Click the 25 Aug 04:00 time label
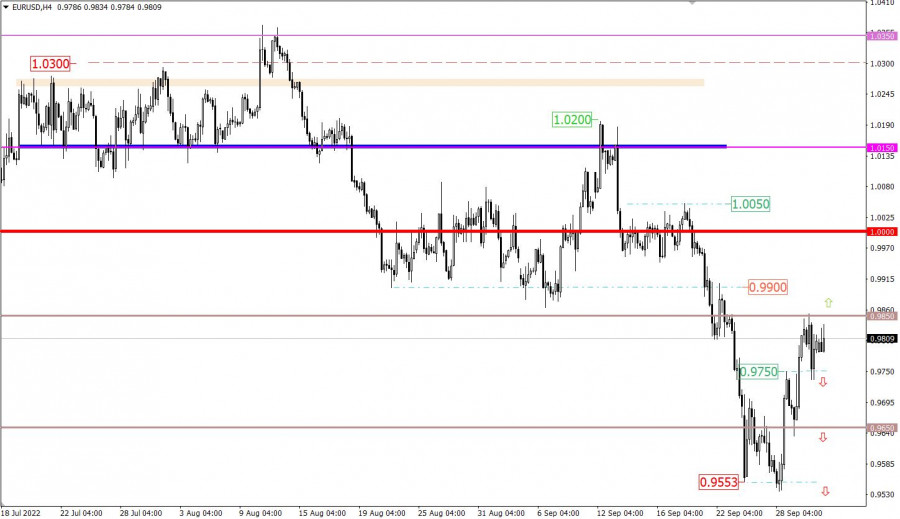The image size is (900, 519). click(x=441, y=513)
